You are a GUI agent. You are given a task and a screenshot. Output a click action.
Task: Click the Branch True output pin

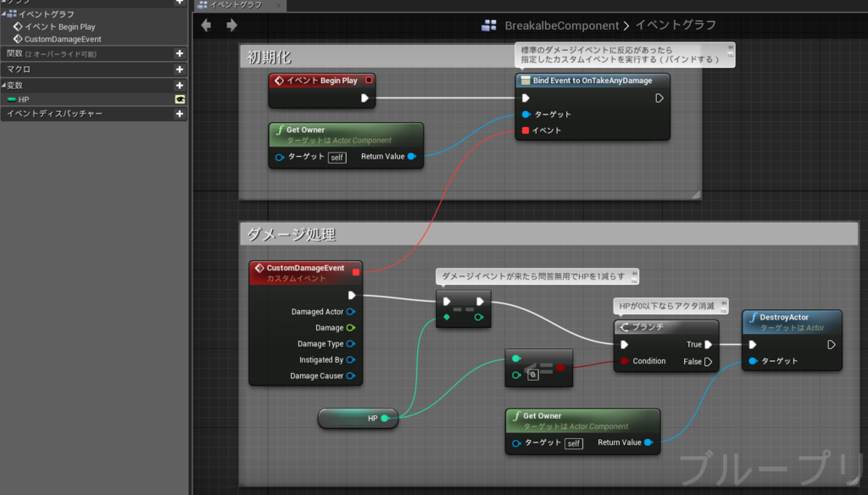(x=708, y=344)
